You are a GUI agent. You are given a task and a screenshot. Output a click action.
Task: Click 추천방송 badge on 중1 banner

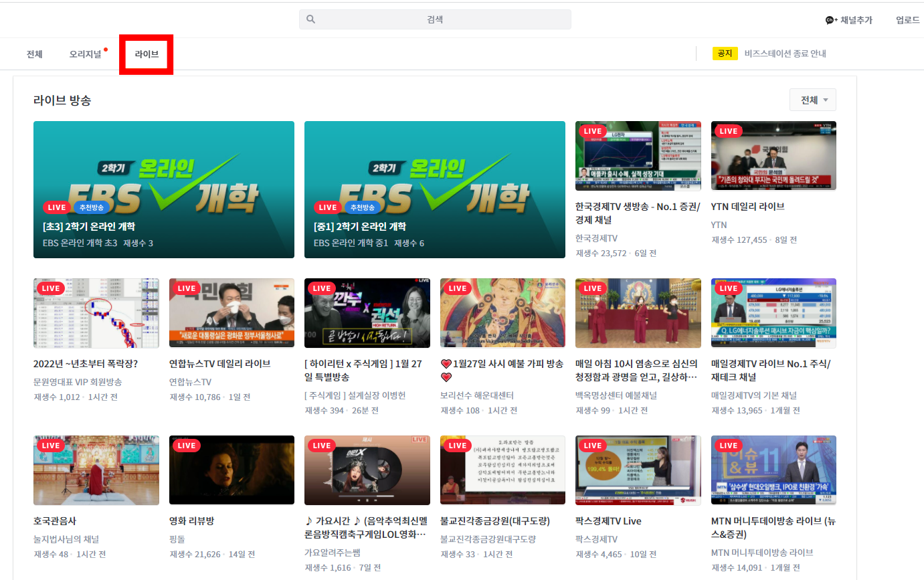click(x=363, y=207)
